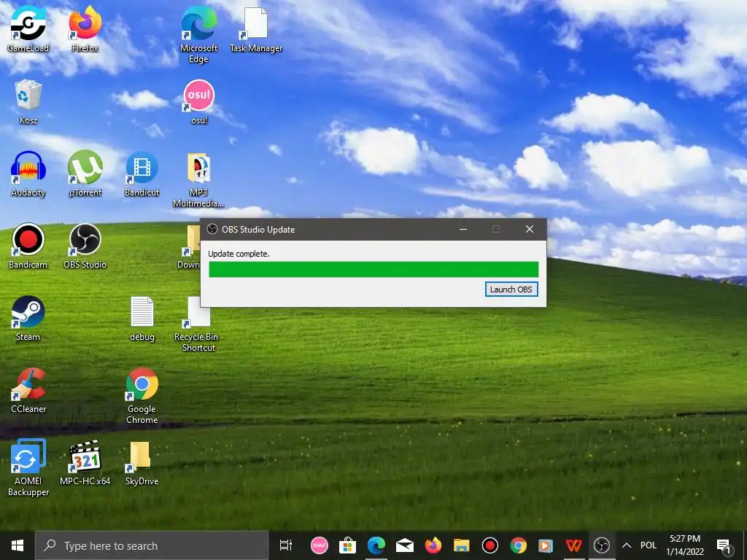This screenshot has width=747, height=560.
Task: Select the debug text file icon
Action: point(142,319)
